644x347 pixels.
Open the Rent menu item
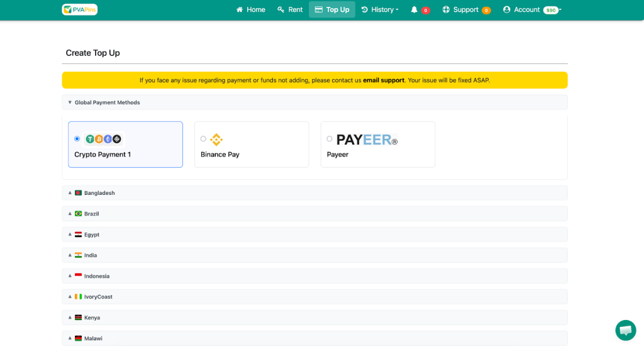290,10
